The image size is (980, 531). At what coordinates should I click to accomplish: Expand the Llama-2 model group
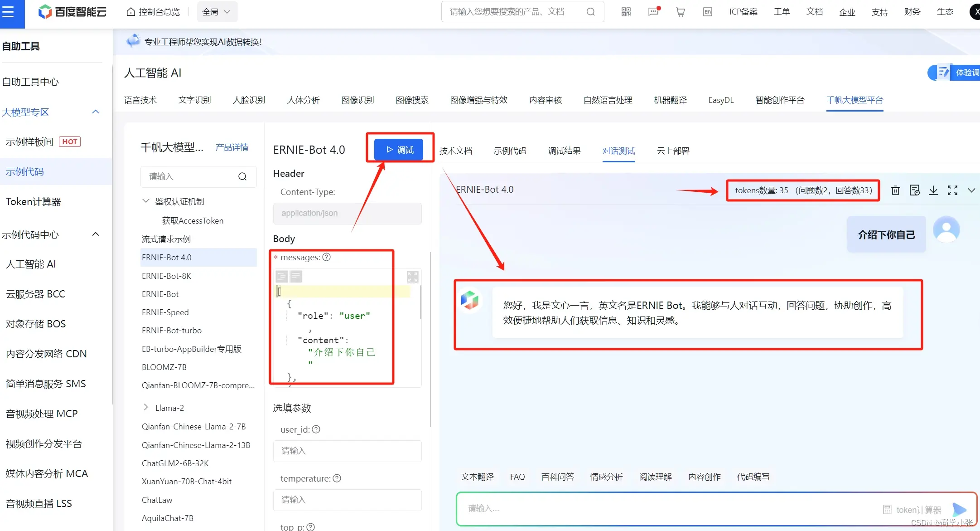(145, 407)
